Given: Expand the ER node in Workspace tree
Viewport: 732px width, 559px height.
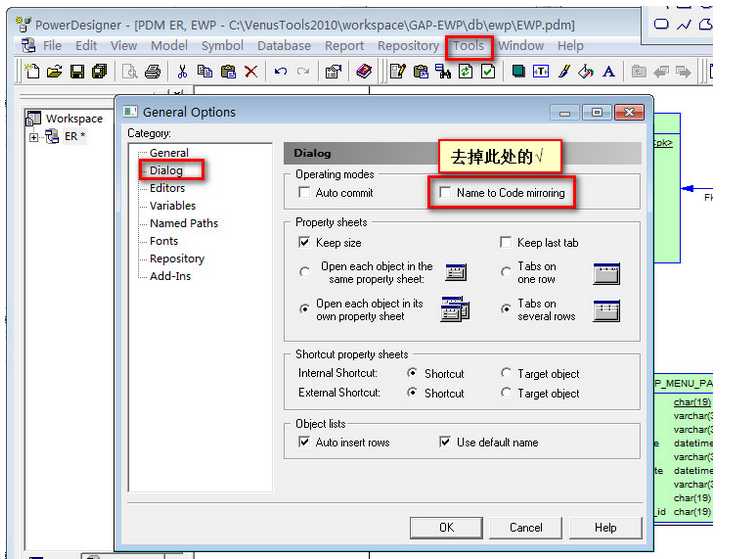Looking at the screenshot, I should [34, 137].
